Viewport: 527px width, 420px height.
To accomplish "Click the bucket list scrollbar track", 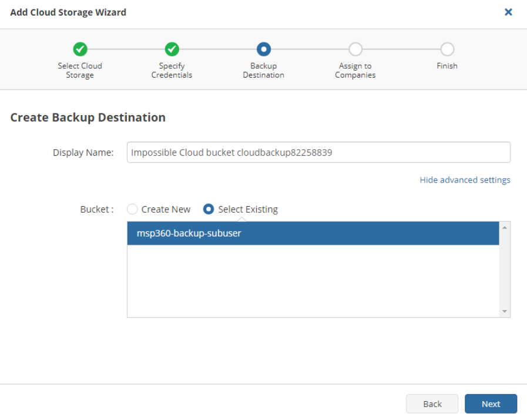I will [x=505, y=269].
